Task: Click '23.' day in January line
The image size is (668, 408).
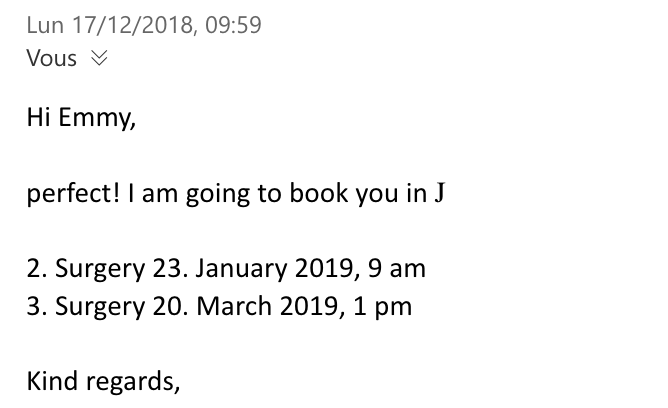Action: (x=170, y=269)
